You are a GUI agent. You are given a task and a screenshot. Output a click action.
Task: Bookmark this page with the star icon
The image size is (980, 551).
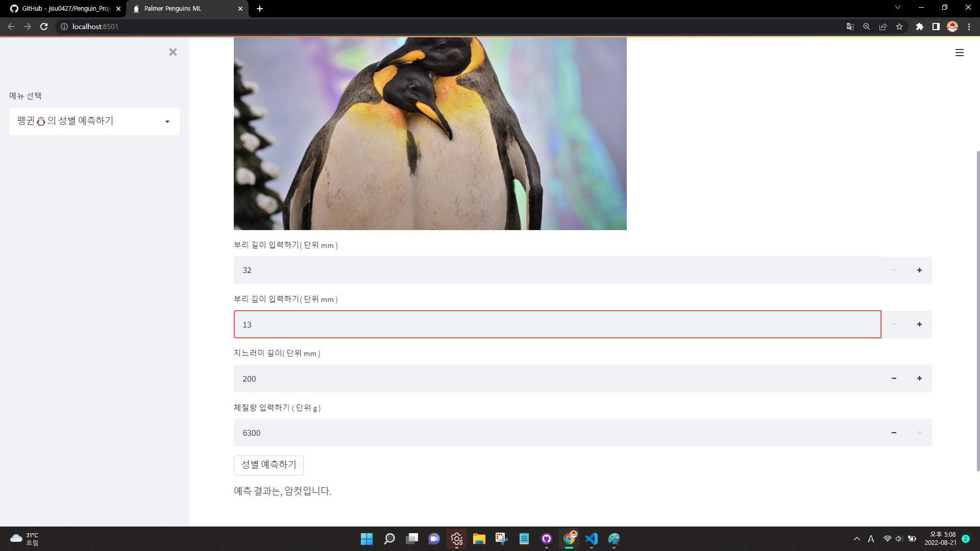click(x=899, y=27)
